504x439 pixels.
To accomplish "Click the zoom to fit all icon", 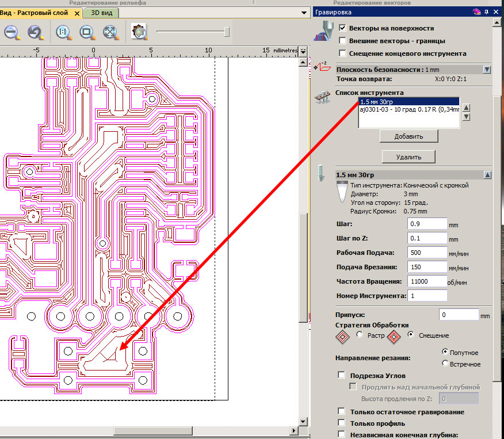I will [111, 32].
